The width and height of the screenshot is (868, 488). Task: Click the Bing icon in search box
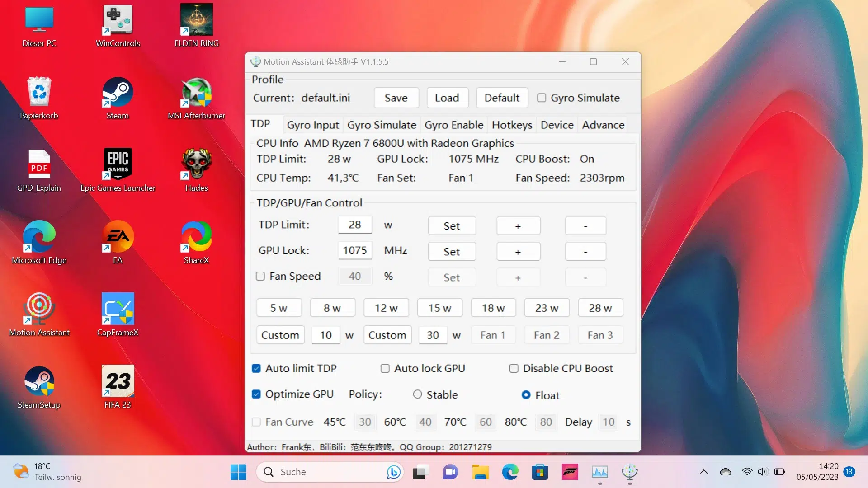pyautogui.click(x=393, y=472)
